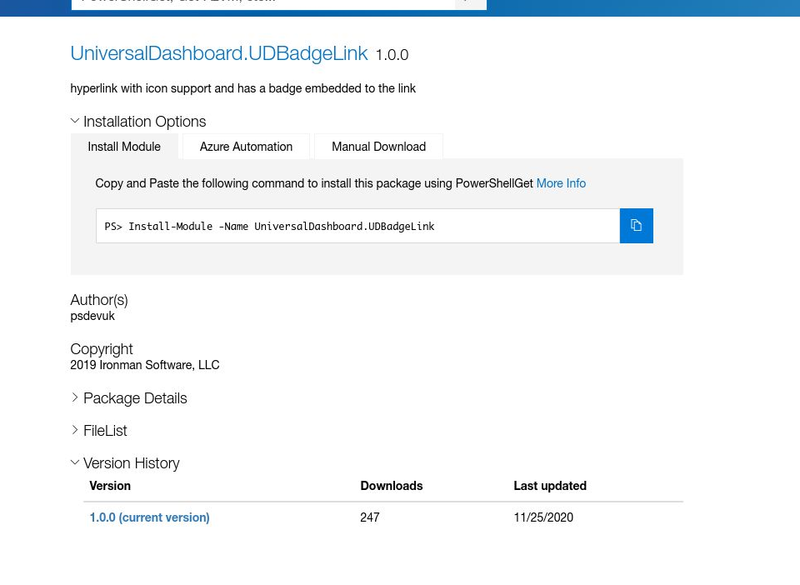Collapse the Installation Options section

pos(138,121)
